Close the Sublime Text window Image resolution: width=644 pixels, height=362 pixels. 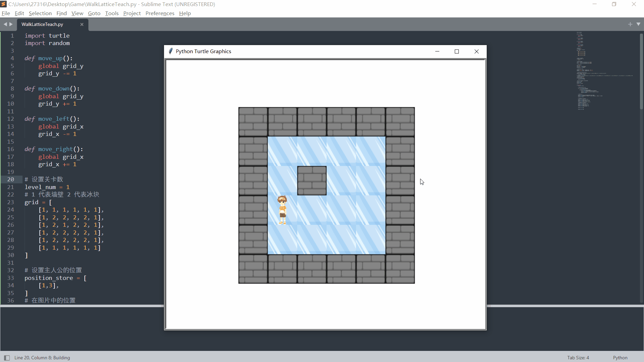point(634,4)
